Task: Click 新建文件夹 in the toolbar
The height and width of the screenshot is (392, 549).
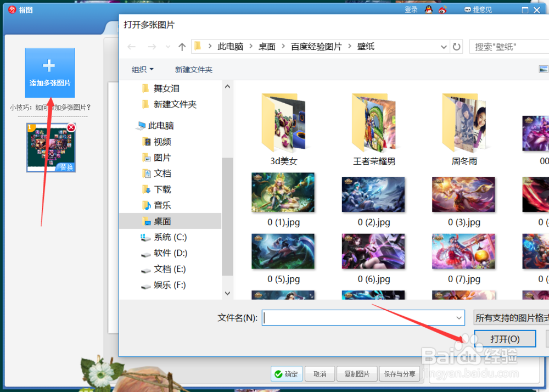Action: point(194,70)
